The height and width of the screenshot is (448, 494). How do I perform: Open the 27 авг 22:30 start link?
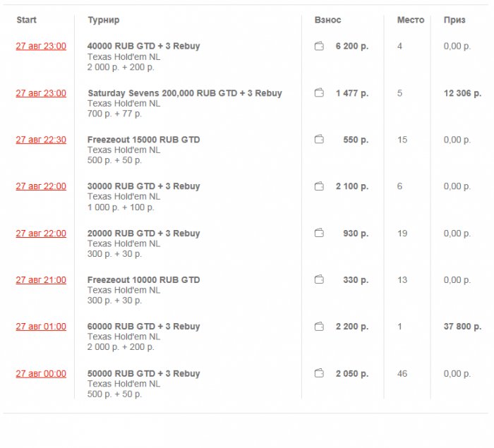[41, 140]
